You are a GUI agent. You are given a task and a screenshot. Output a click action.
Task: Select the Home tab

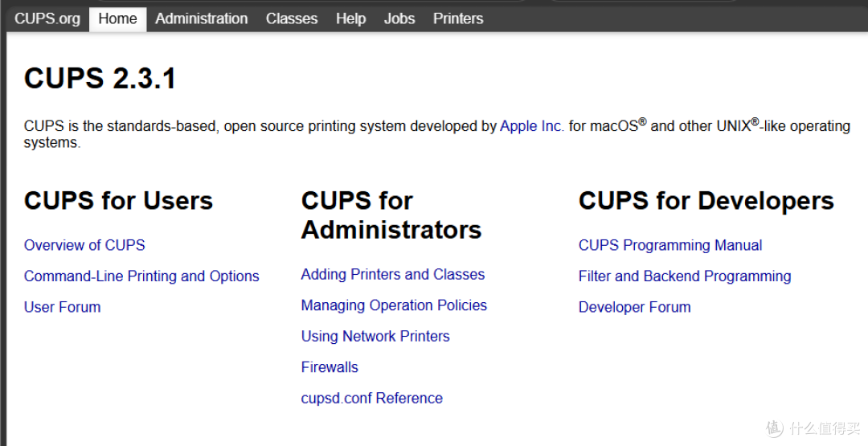pos(117,18)
